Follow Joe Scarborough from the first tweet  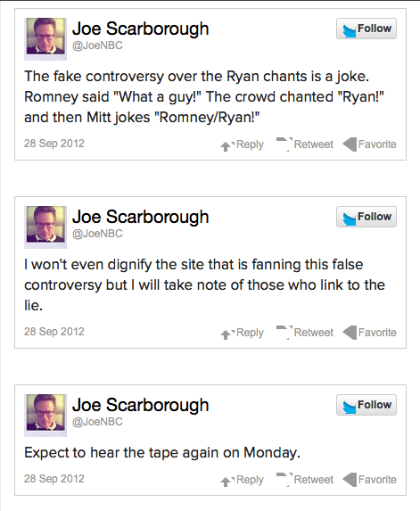click(x=366, y=29)
